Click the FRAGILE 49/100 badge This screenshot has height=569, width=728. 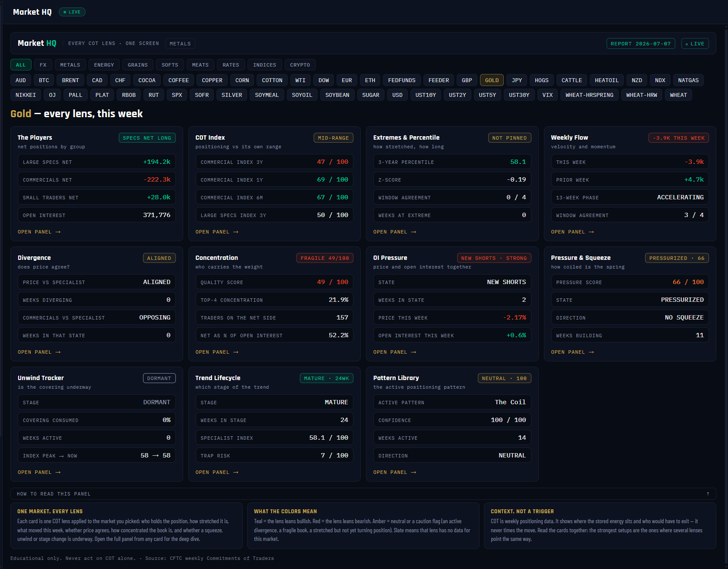pyautogui.click(x=325, y=258)
